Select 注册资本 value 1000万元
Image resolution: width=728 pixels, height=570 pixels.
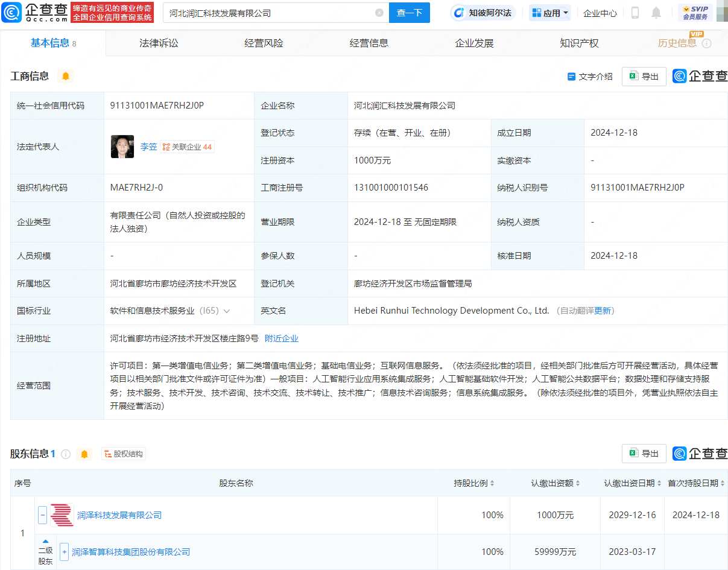click(372, 160)
